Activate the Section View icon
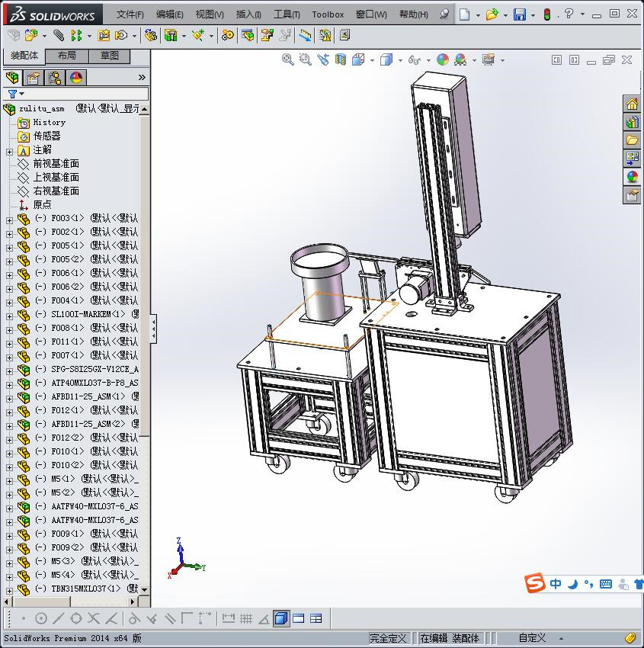The width and height of the screenshot is (644, 648). (341, 60)
